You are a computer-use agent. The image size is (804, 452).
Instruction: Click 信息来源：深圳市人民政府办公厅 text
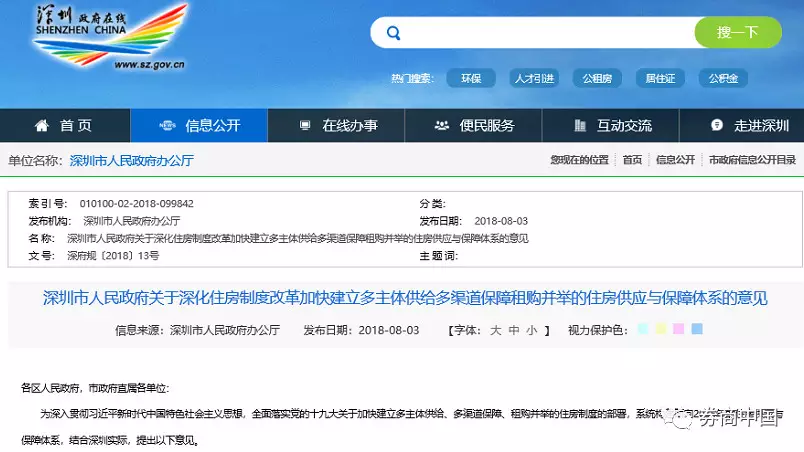[197, 330]
